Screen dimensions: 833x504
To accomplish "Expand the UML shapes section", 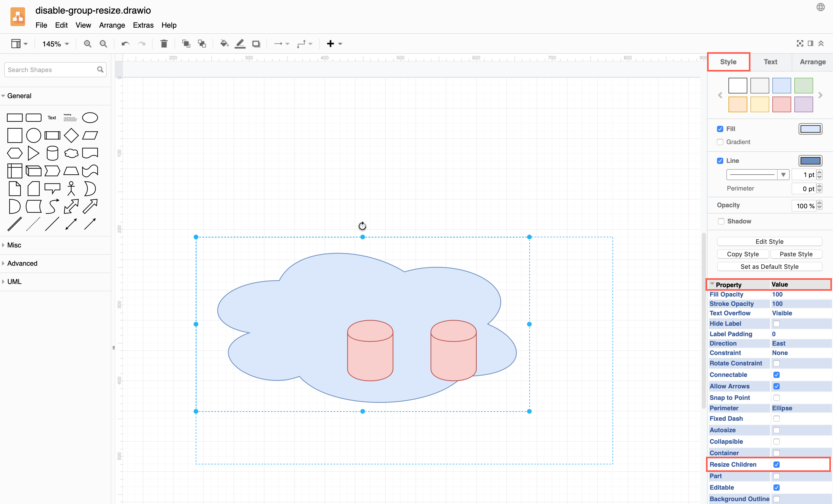I will (x=14, y=281).
